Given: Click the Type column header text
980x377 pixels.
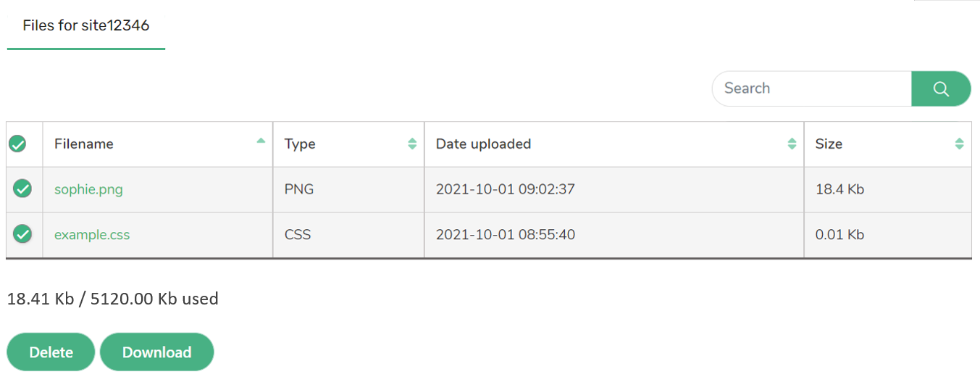Looking at the screenshot, I should 300,144.
